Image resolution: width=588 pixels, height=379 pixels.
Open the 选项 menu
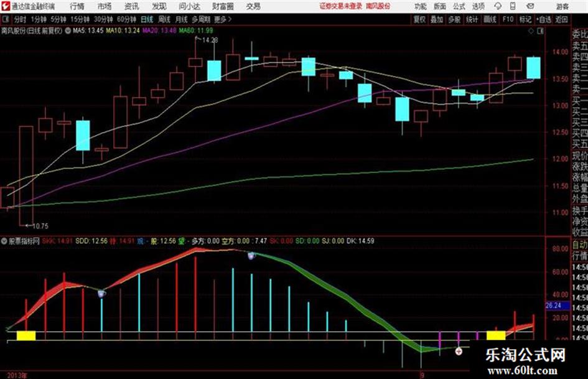click(478, 6)
